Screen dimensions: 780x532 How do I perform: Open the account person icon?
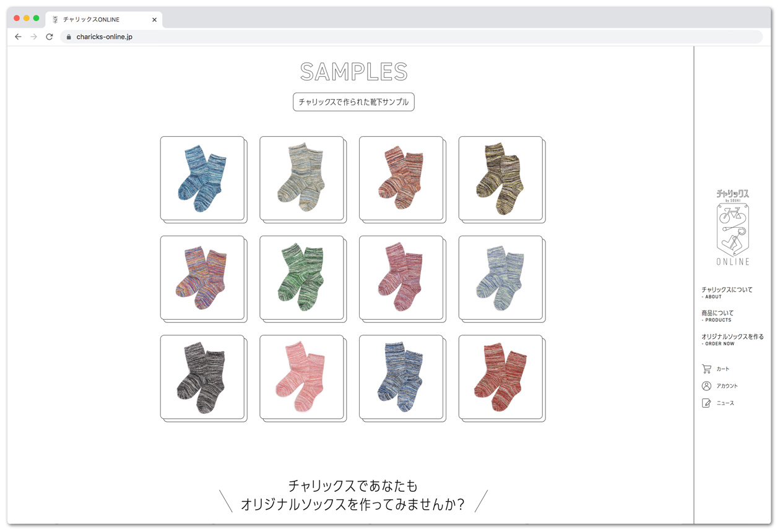tap(706, 386)
